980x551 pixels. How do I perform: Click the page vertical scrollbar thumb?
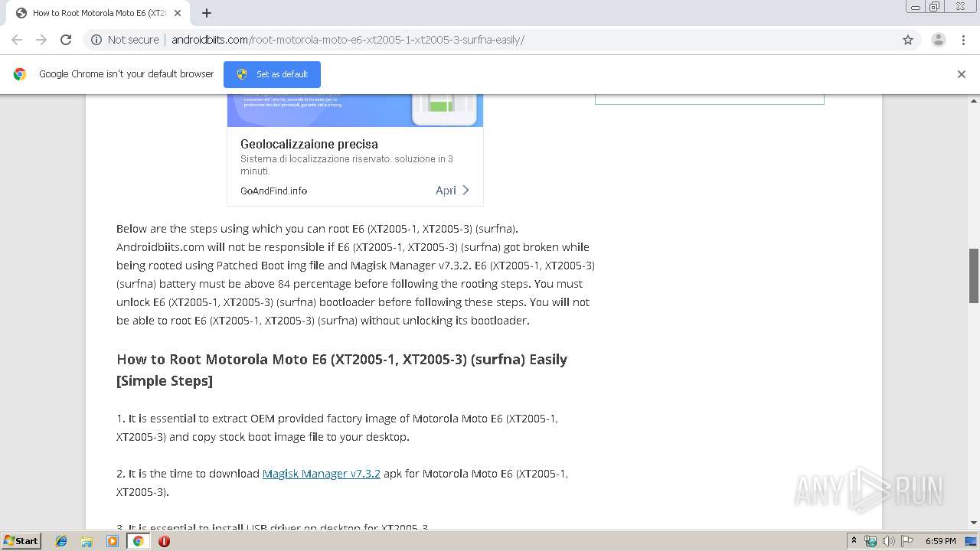pyautogui.click(x=974, y=275)
